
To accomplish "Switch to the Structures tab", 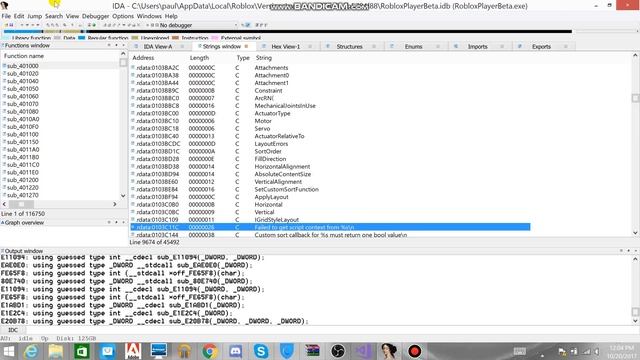I will click(x=349, y=47).
